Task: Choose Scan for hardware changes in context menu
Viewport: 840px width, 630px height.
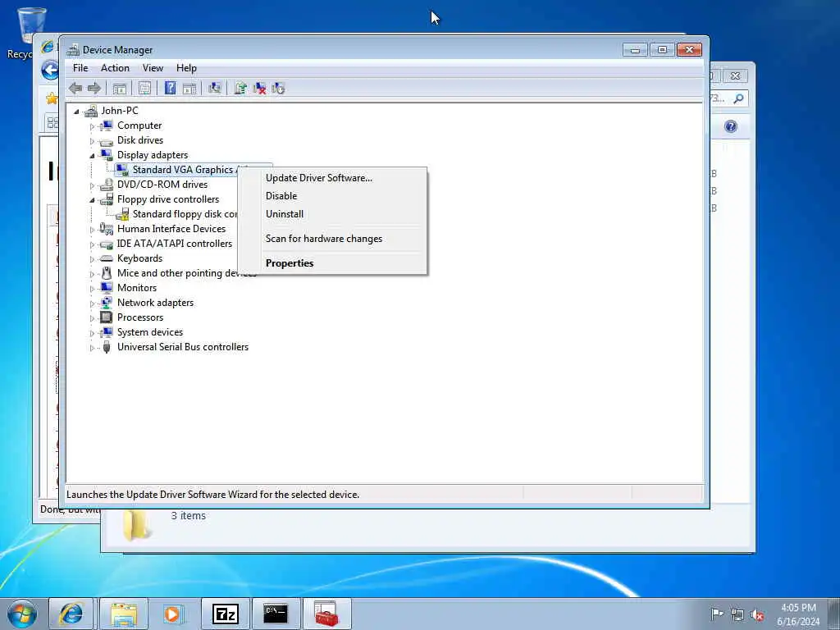Action: (332, 239)
